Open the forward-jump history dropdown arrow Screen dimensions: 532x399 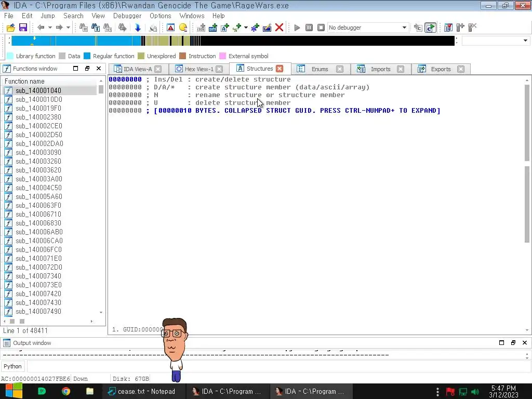68,28
